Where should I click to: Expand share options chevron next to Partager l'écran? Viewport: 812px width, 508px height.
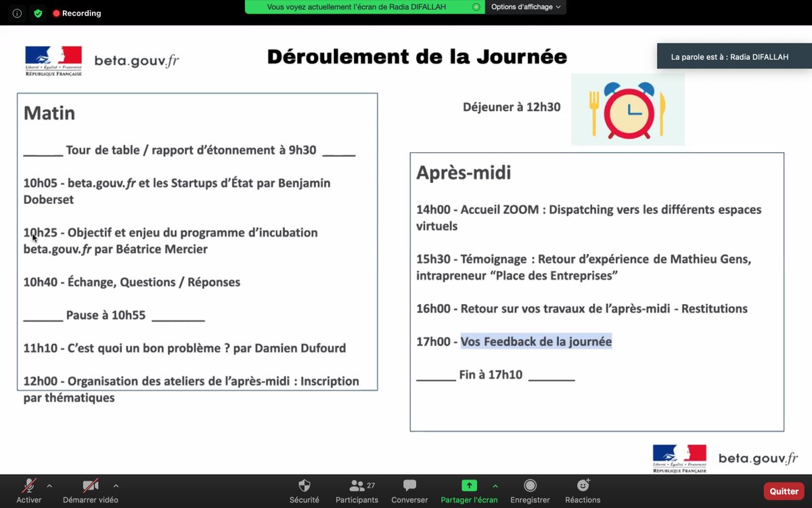tap(495, 486)
